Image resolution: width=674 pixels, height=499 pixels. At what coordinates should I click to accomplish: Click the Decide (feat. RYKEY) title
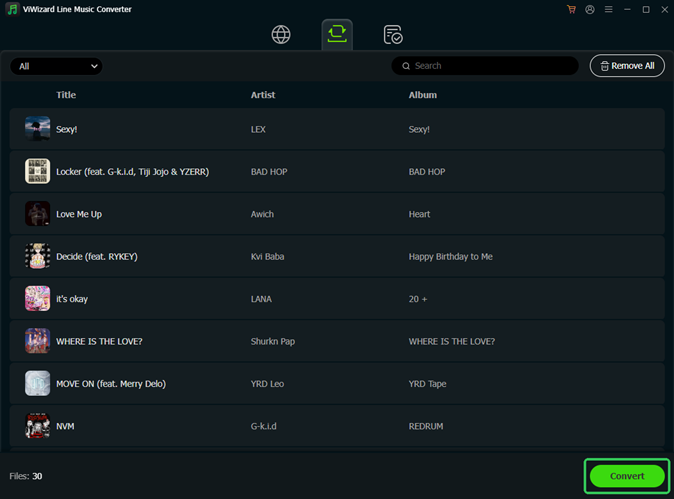(x=97, y=257)
